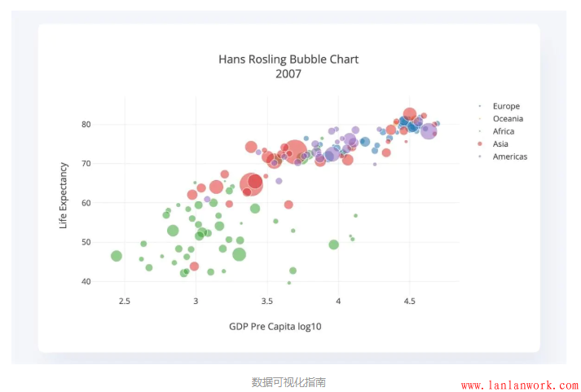Click the red Asia legend marker dot
Screen dimensions: 581x392
[480, 143]
